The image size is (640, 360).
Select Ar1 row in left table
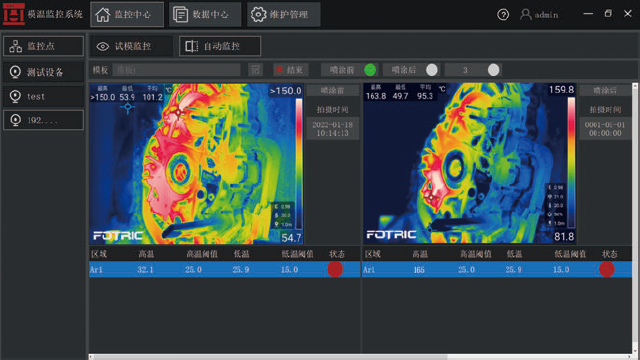[x=224, y=269]
